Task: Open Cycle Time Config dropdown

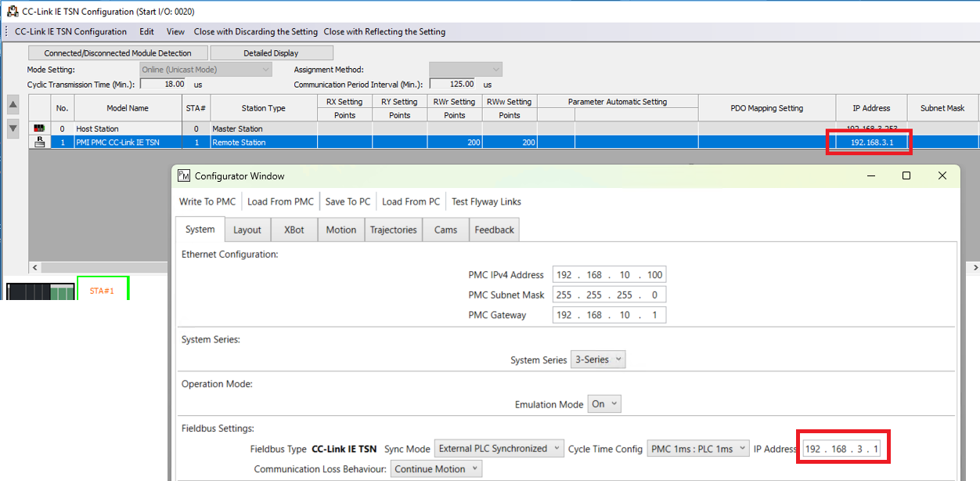Action: (697, 449)
